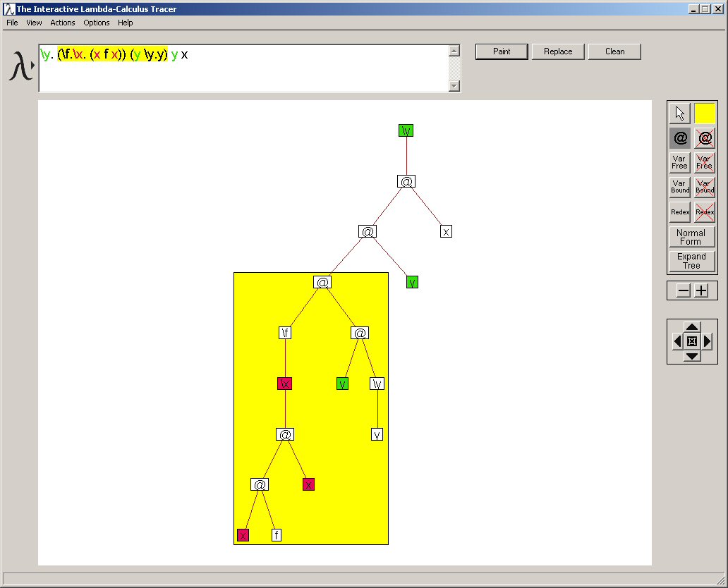This screenshot has width=728, height=588.
Task: Toggle Var Free highlighting on
Action: click(x=679, y=163)
